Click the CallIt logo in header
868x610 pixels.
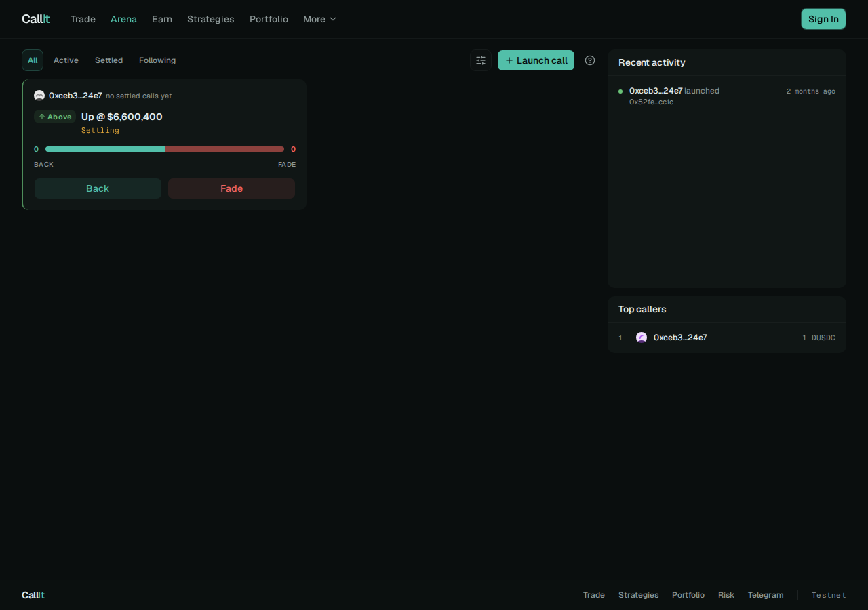point(36,19)
